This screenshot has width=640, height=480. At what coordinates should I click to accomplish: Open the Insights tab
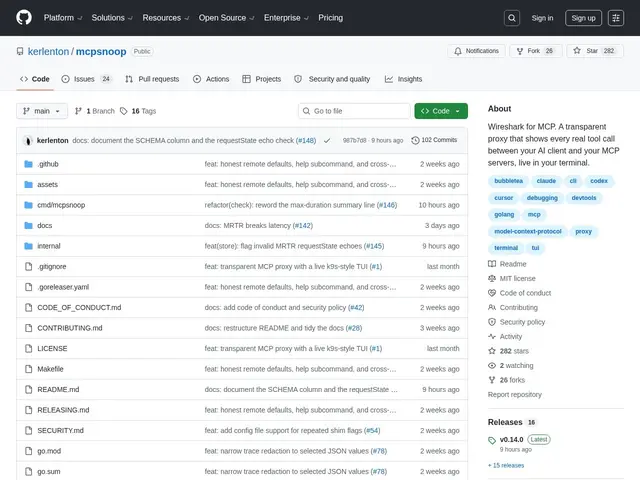click(403, 79)
